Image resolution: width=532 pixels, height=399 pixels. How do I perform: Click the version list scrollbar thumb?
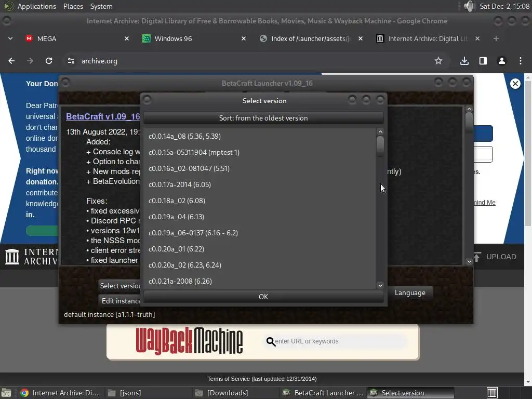[x=380, y=145]
